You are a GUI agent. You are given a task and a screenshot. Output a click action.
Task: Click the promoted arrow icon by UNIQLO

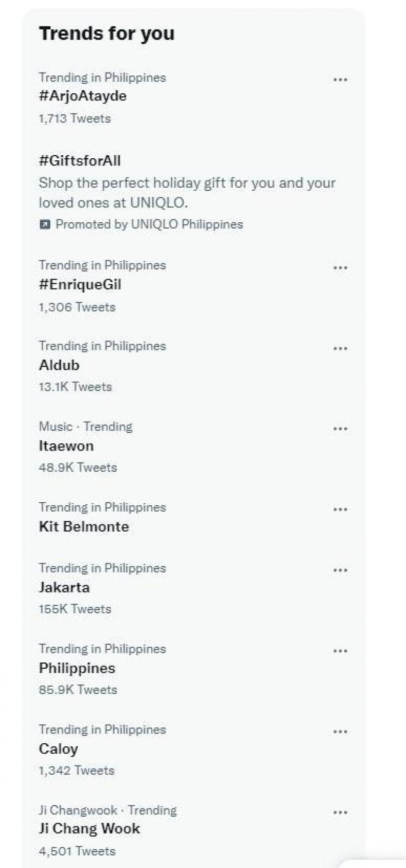(45, 224)
